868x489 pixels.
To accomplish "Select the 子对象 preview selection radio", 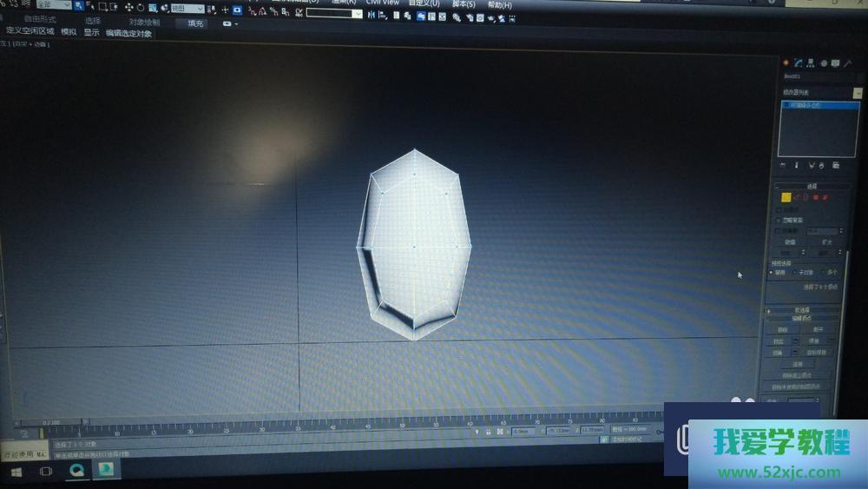I will coord(795,272).
